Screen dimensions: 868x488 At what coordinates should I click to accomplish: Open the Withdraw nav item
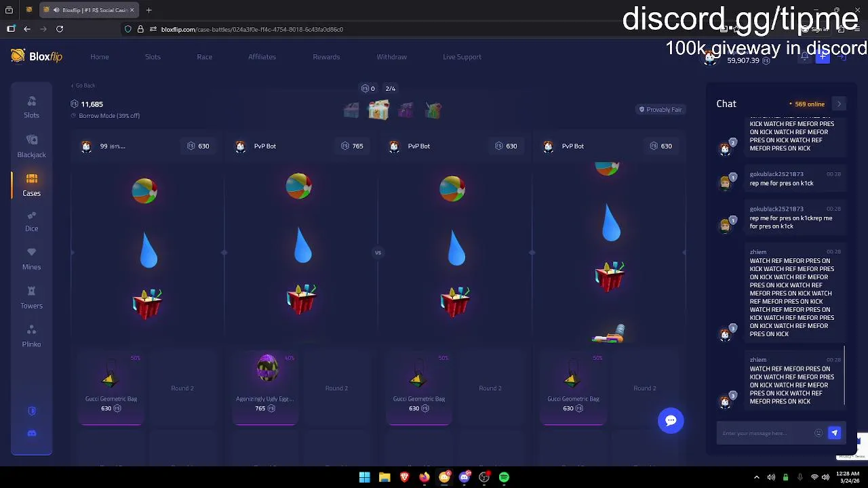391,57
